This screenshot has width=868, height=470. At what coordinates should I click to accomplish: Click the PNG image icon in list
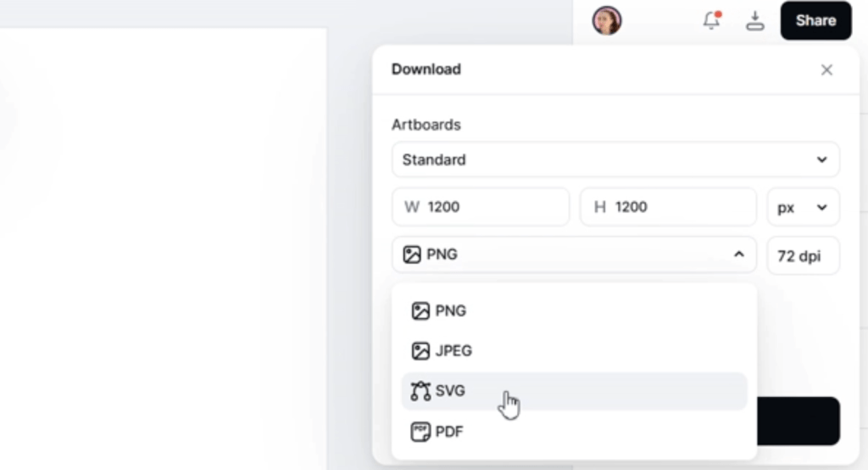(420, 311)
